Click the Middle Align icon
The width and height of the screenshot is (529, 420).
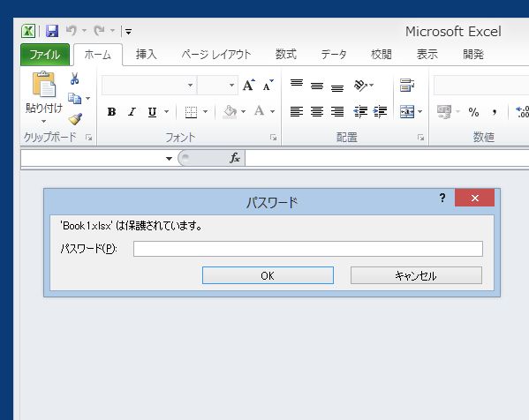tap(317, 86)
